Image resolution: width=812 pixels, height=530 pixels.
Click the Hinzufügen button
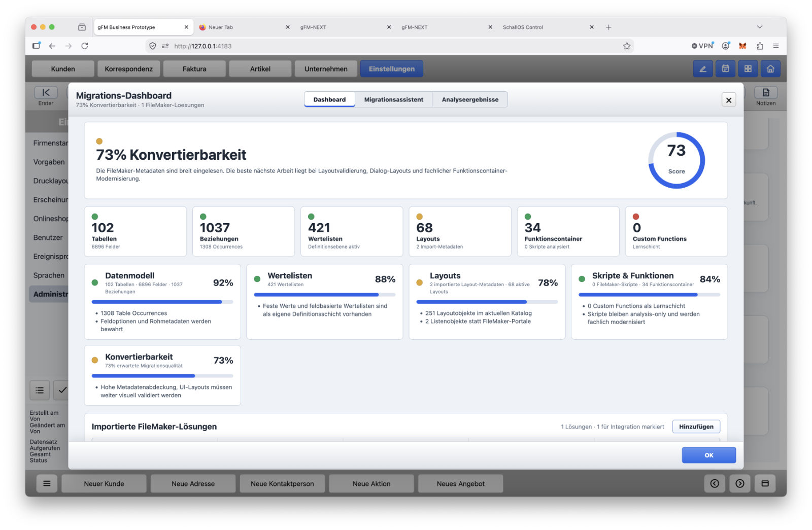pos(696,427)
